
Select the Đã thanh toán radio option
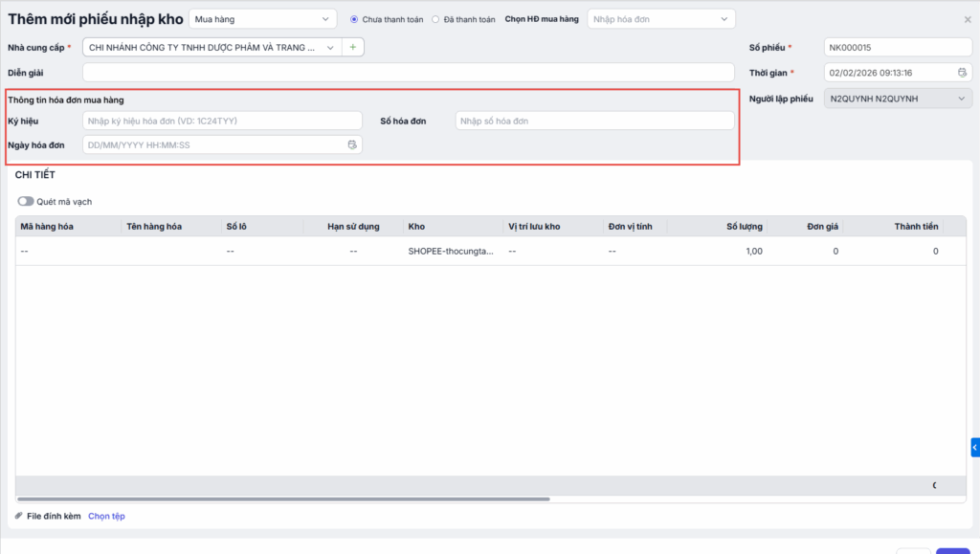click(x=436, y=19)
